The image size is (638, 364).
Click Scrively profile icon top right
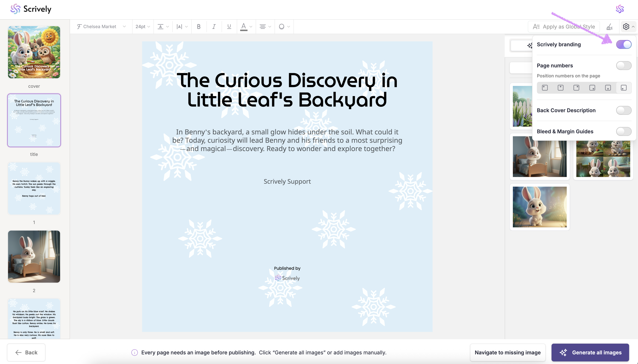[x=620, y=9]
